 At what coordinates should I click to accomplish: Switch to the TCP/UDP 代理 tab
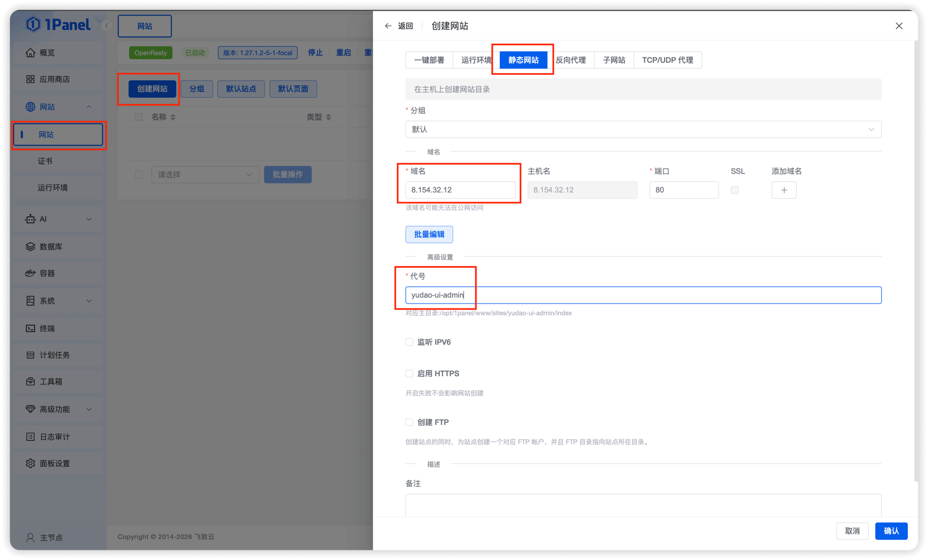pos(667,60)
